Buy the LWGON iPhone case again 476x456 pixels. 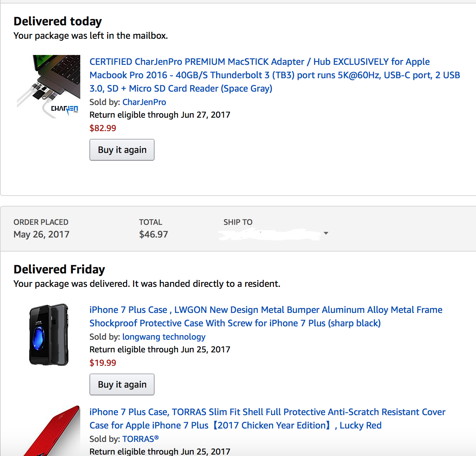pos(122,384)
